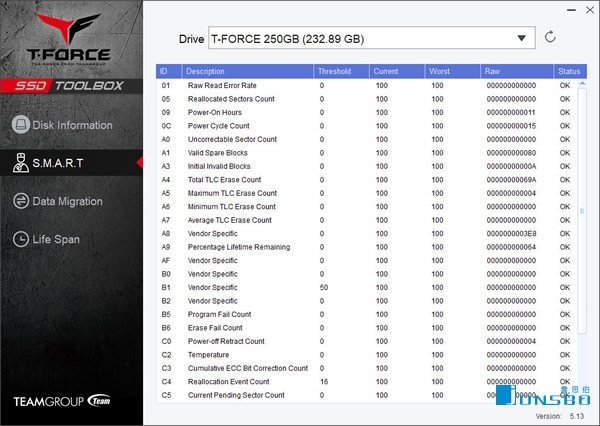The image size is (600, 426).
Task: Click the ID cell A8
Action: (x=166, y=233)
